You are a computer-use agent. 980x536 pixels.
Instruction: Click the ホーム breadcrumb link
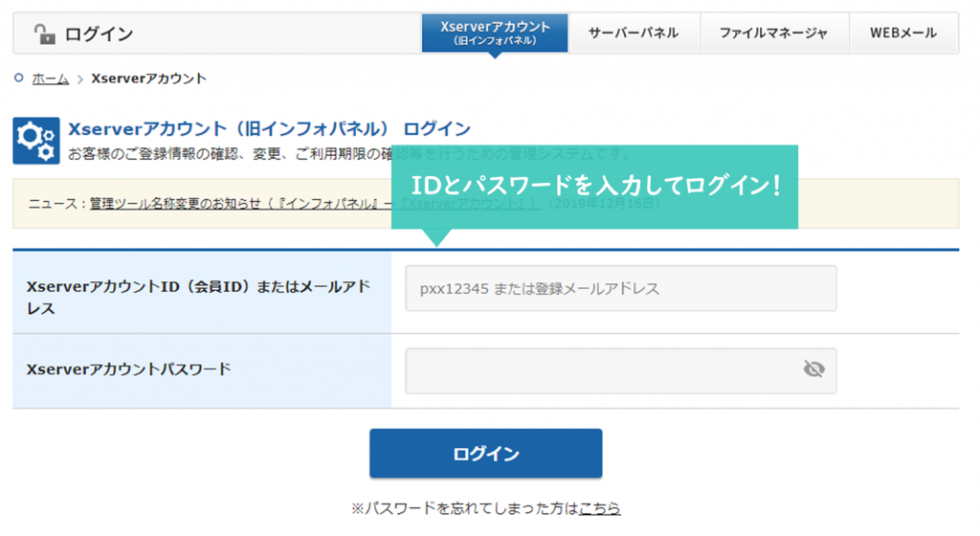(x=51, y=78)
